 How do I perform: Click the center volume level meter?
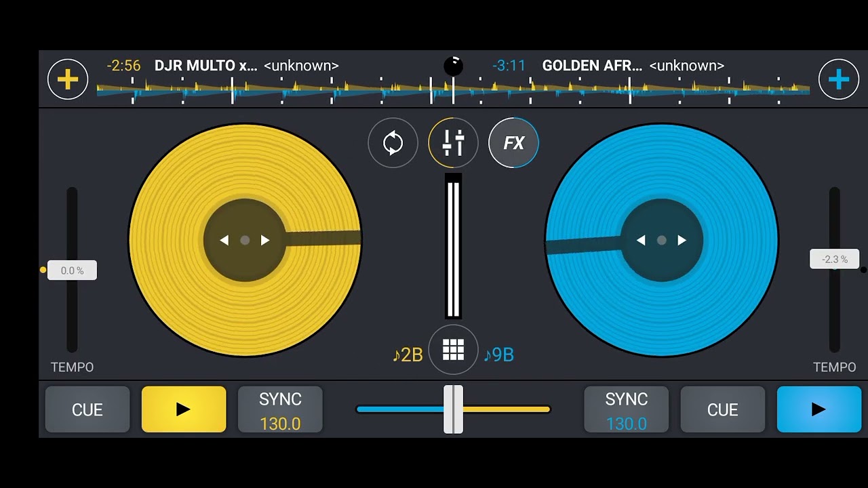pos(453,246)
